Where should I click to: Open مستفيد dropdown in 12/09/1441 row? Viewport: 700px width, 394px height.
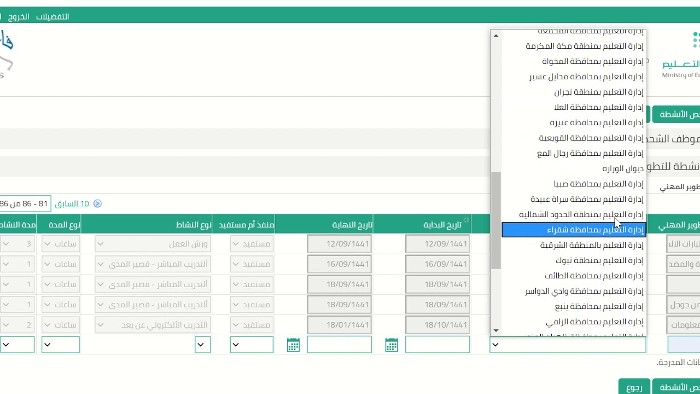click(x=252, y=244)
